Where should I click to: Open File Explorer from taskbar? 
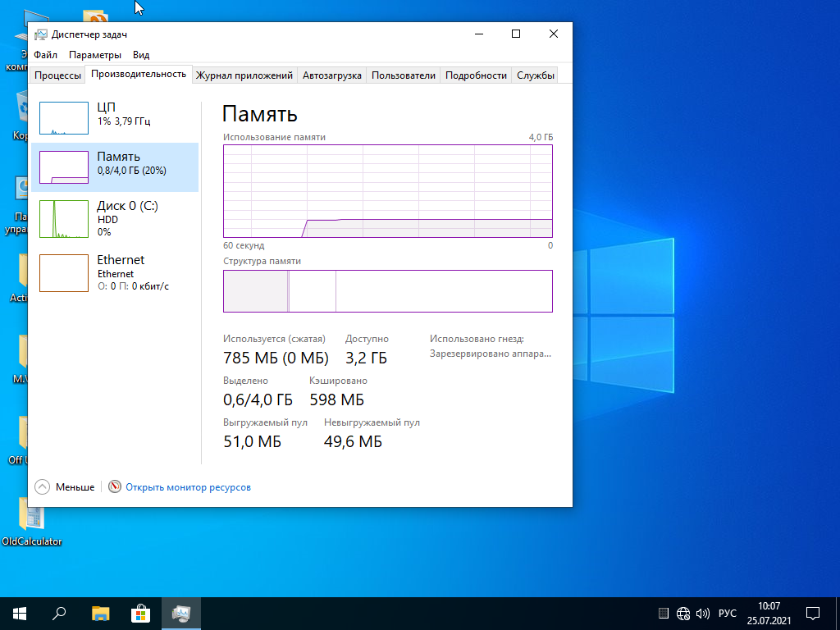click(100, 614)
